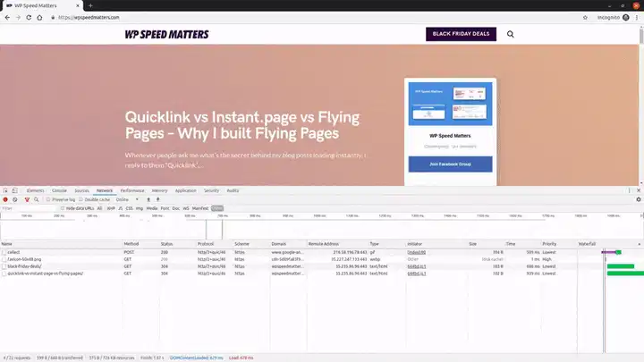
Task: Select the checkbox-like icon on the collect row
Action: point(4,252)
